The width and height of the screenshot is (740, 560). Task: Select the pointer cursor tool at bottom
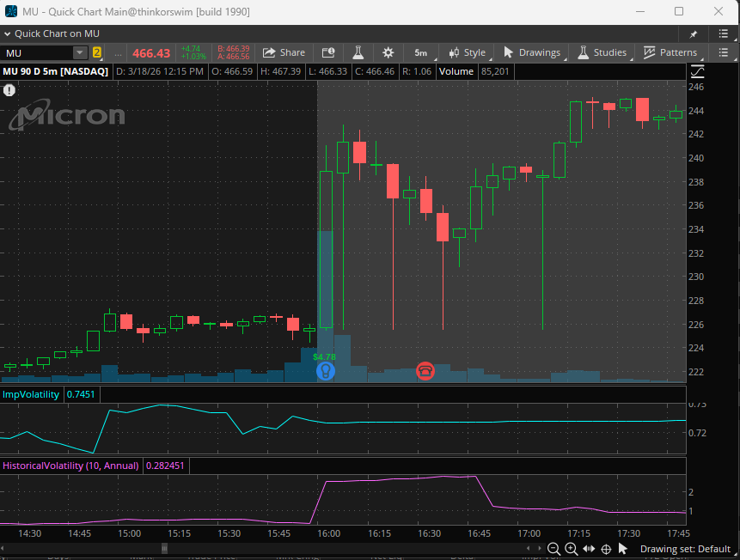623,549
